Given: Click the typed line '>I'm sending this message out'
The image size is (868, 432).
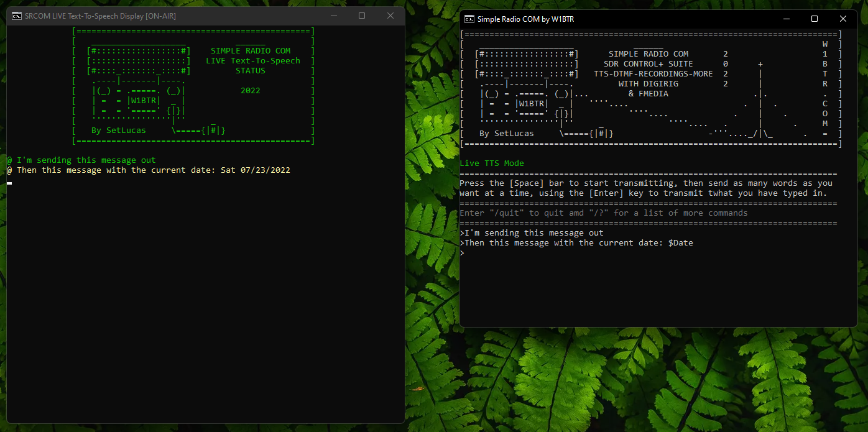Looking at the screenshot, I should (532, 233).
